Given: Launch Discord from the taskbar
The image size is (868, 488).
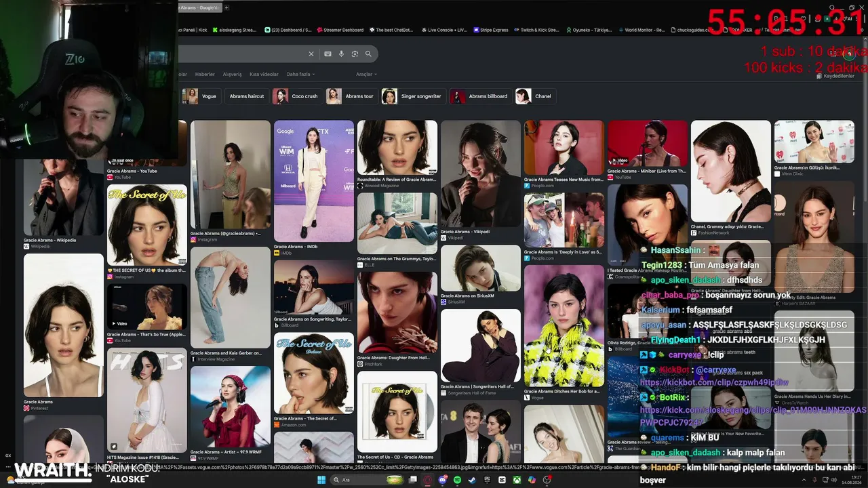Looking at the screenshot, I should [x=443, y=480].
